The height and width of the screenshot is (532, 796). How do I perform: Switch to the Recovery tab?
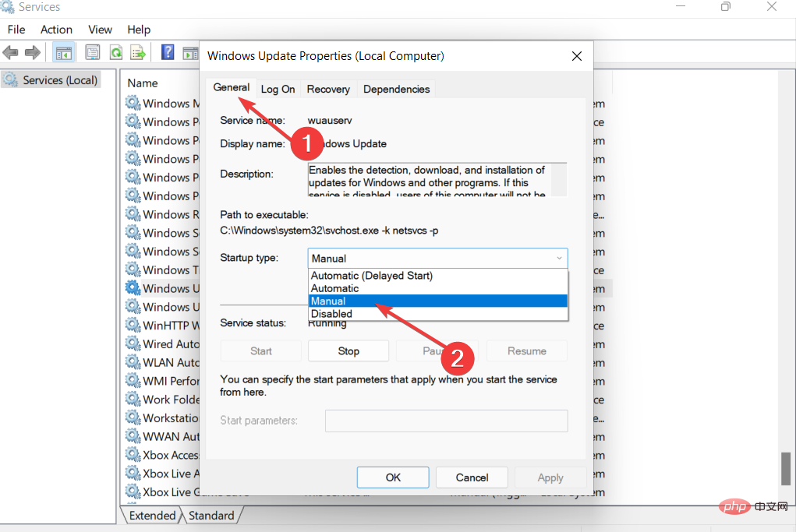coord(328,90)
